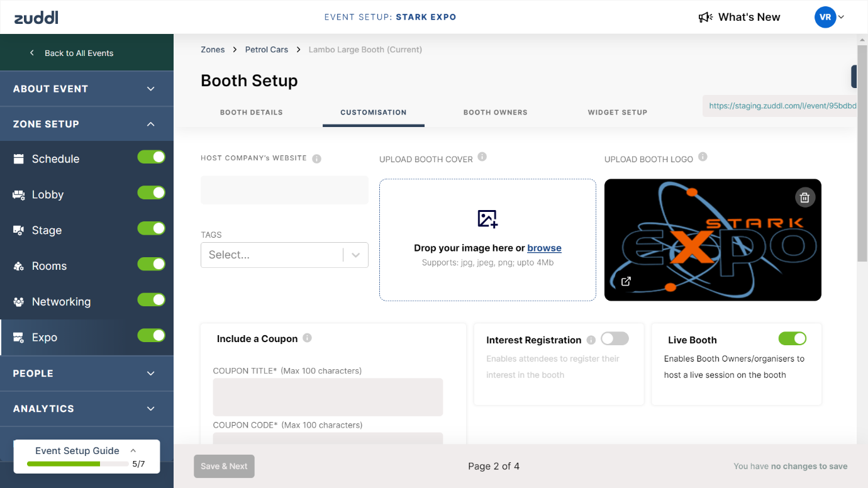Click the staging.zuddl.com event URL
The height and width of the screenshot is (488, 868).
(782, 106)
